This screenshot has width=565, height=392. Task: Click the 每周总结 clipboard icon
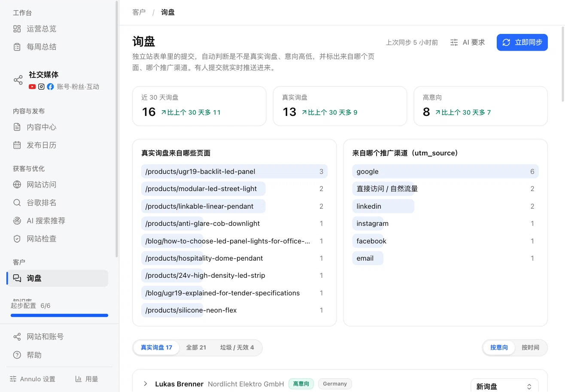(17, 47)
